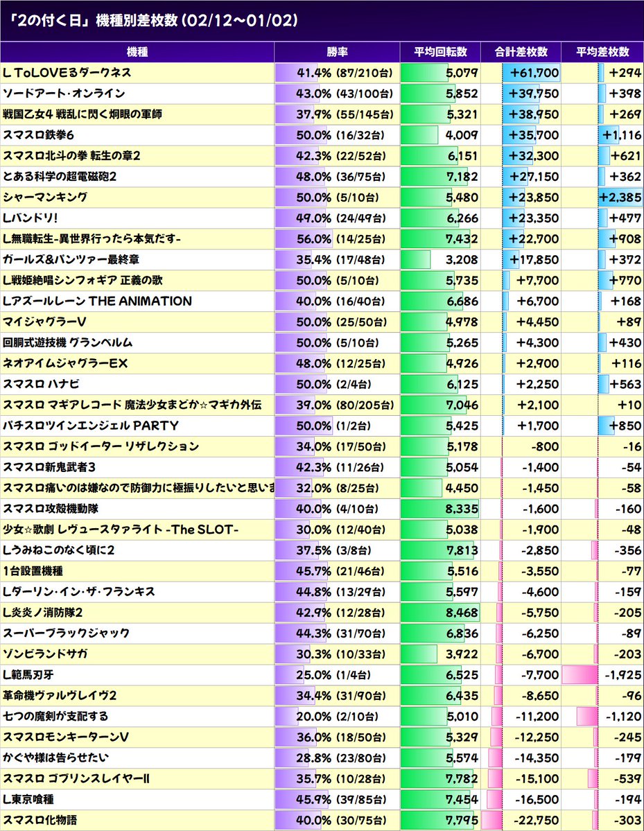The width and height of the screenshot is (644, 831).
Task: Select average spins value 8,335
Action: point(462,509)
